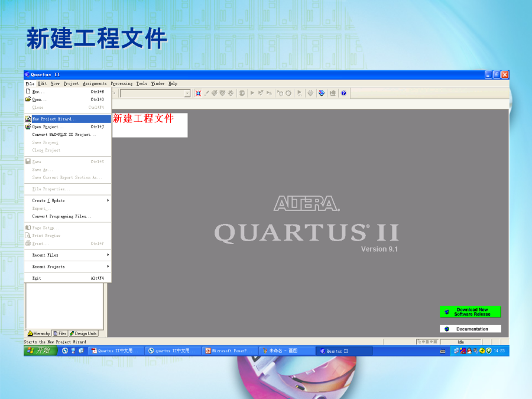Click the Close Project menu entry
Viewport: 532px width, 399px height.
pyautogui.click(x=68, y=150)
